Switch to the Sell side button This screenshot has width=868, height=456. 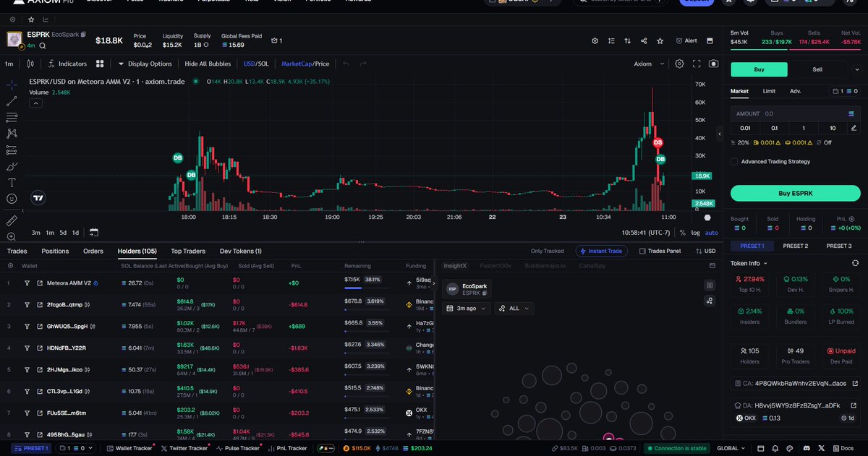coord(817,69)
